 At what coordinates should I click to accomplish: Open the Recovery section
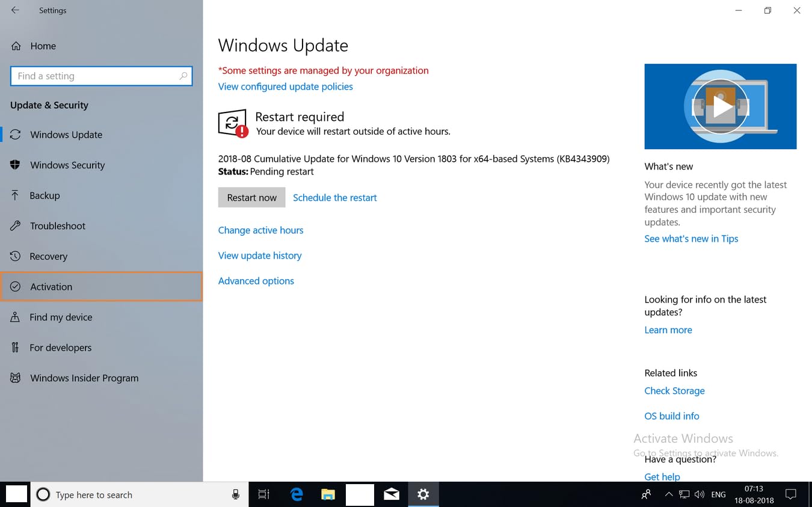(x=48, y=256)
